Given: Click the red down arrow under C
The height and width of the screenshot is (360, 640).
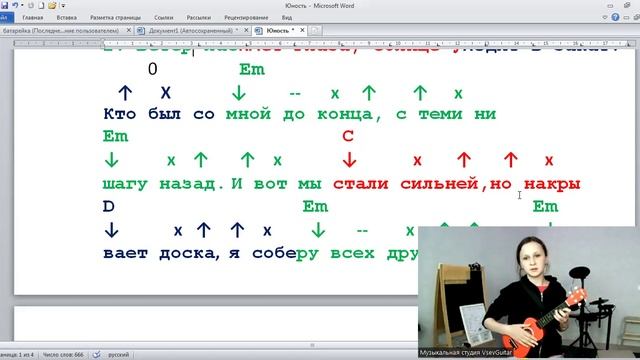Looking at the screenshot, I should click(x=349, y=160).
